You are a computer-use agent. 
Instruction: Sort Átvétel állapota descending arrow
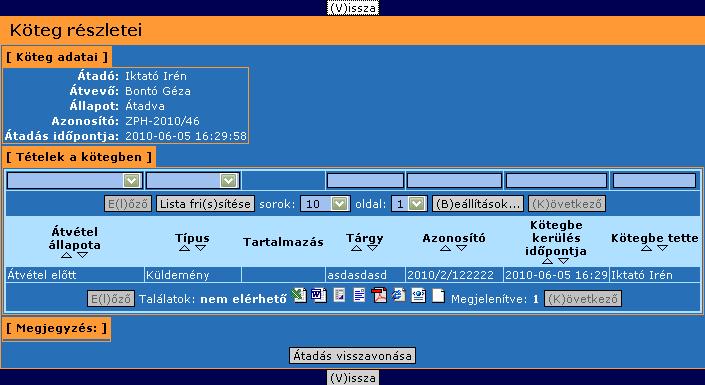coord(82,255)
